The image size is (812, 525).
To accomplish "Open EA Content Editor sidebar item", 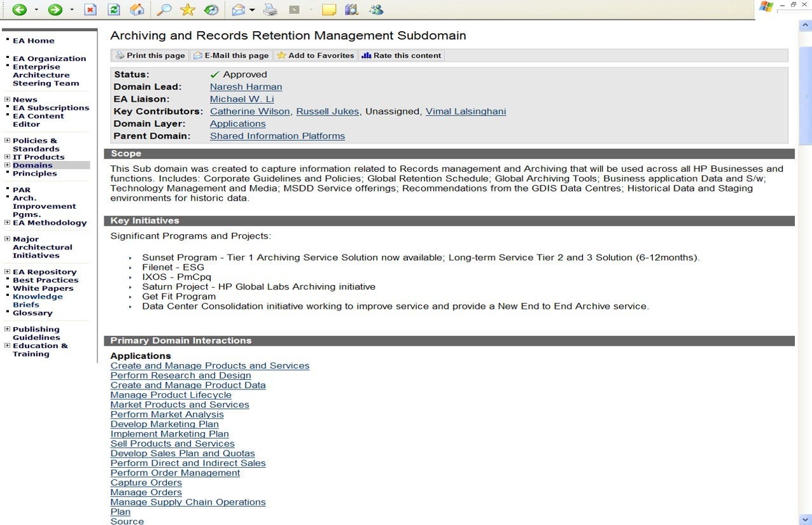I will (x=38, y=120).
